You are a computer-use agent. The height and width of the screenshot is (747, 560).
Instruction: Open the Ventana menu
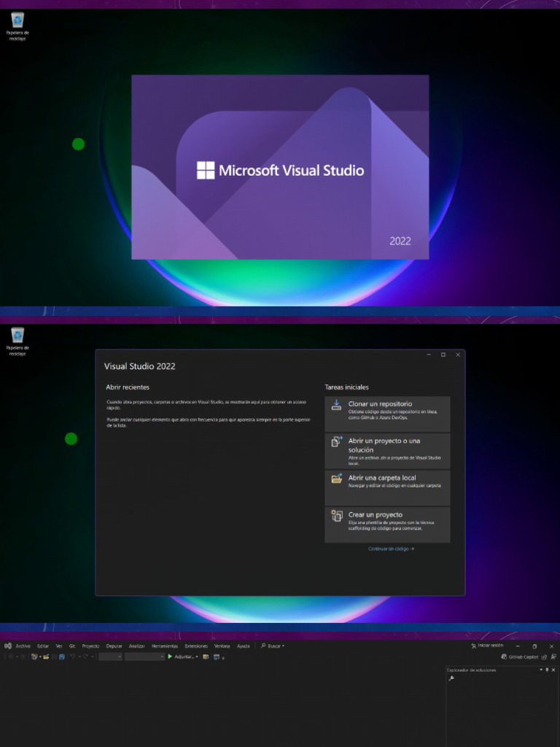coord(222,646)
